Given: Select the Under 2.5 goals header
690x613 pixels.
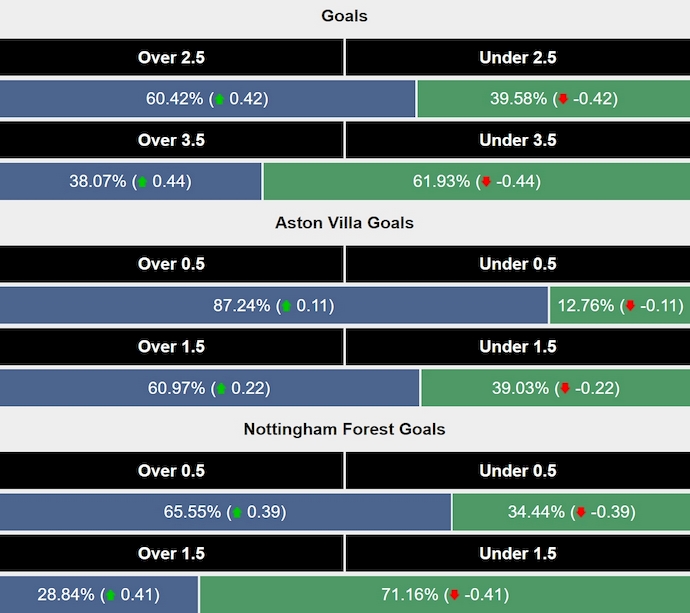Looking at the screenshot, I should coord(518,57).
